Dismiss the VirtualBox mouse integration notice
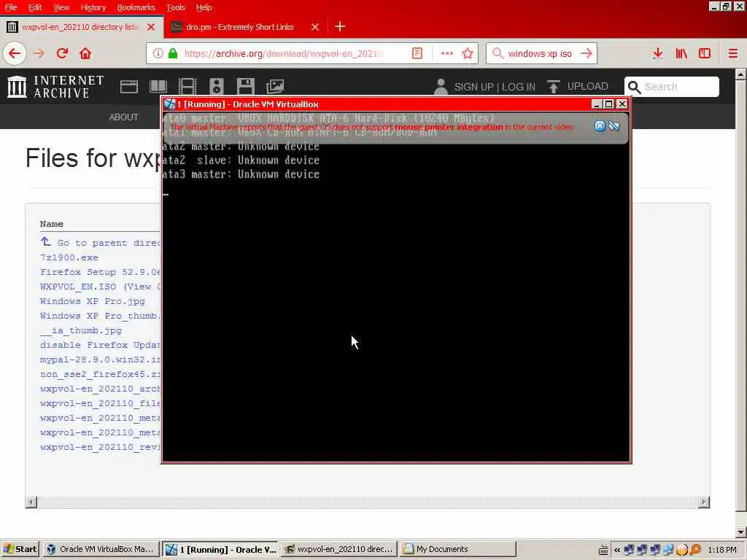747x560 pixels. click(x=600, y=125)
